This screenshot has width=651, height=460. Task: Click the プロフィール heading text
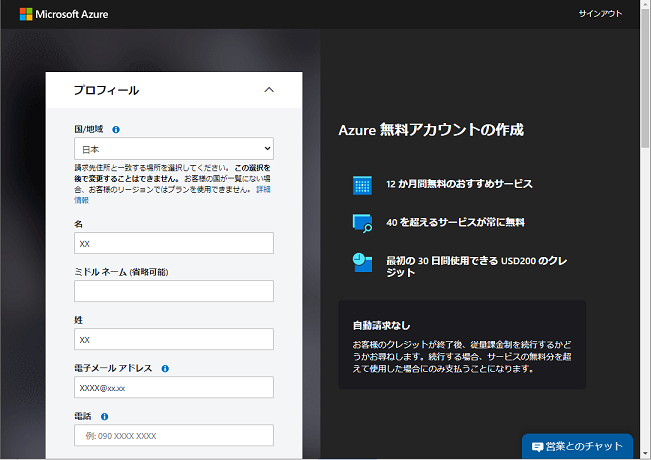tap(106, 90)
